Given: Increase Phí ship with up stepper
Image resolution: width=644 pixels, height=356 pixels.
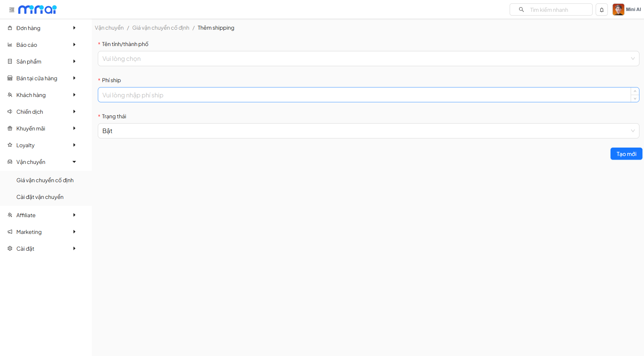Looking at the screenshot, I should 635,91.
